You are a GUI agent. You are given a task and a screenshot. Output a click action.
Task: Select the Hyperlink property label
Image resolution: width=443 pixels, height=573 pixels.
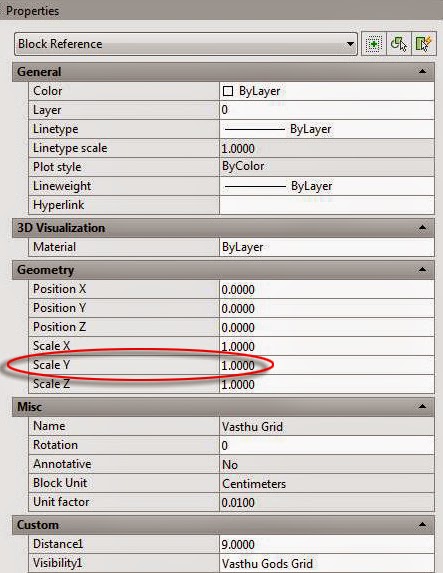(x=59, y=205)
